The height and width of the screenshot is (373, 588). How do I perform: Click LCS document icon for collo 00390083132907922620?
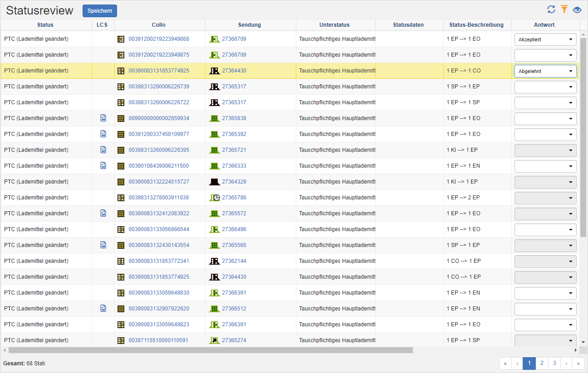(x=103, y=309)
